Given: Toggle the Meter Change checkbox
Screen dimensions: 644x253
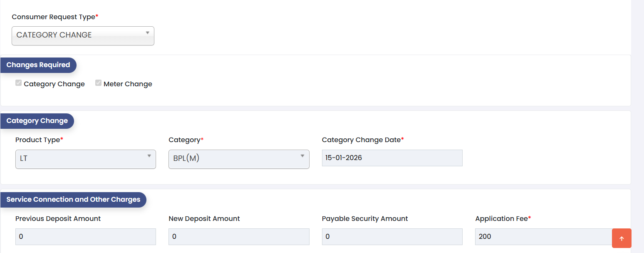Looking at the screenshot, I should point(98,83).
